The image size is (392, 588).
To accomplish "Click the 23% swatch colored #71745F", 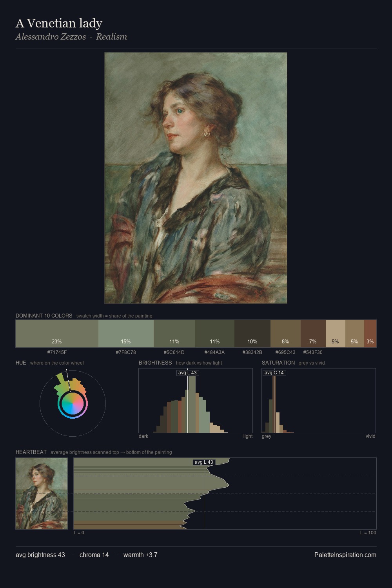I will [57, 334].
